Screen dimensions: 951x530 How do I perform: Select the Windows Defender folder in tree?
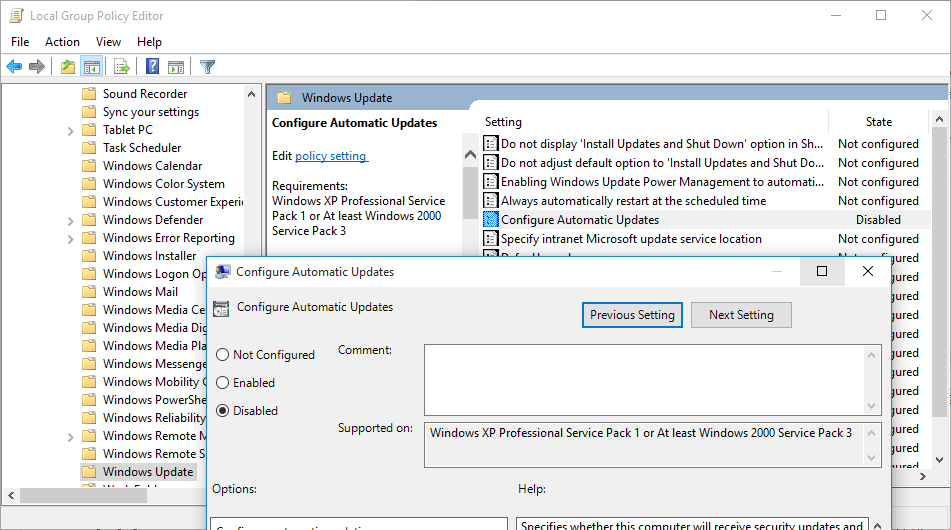[x=152, y=220]
